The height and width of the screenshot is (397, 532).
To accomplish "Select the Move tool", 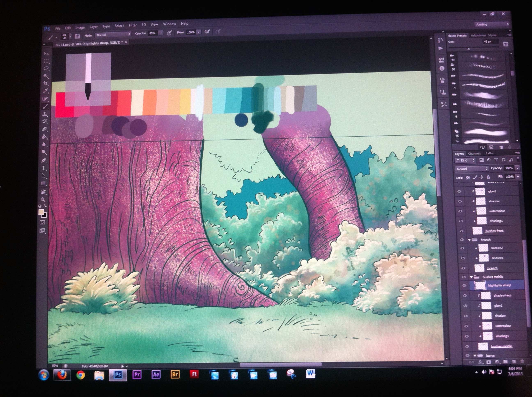I will [46, 54].
